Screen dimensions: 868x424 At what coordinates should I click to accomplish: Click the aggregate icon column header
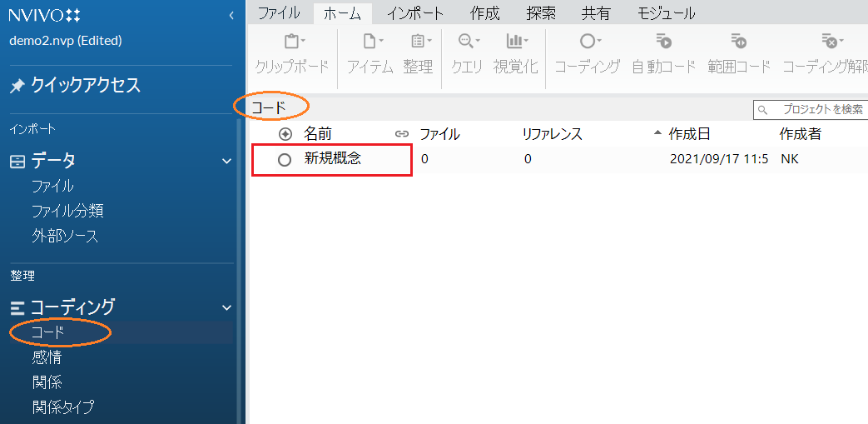point(285,133)
